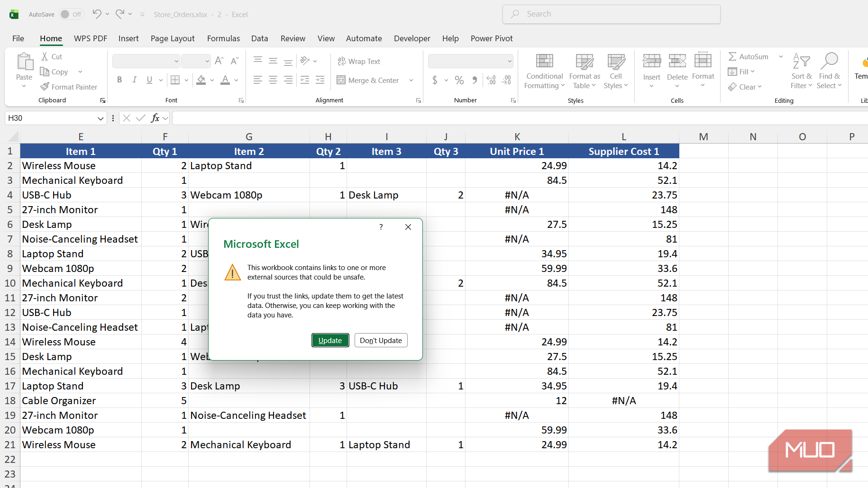
Task: Click the Copy icon
Action: click(x=45, y=72)
